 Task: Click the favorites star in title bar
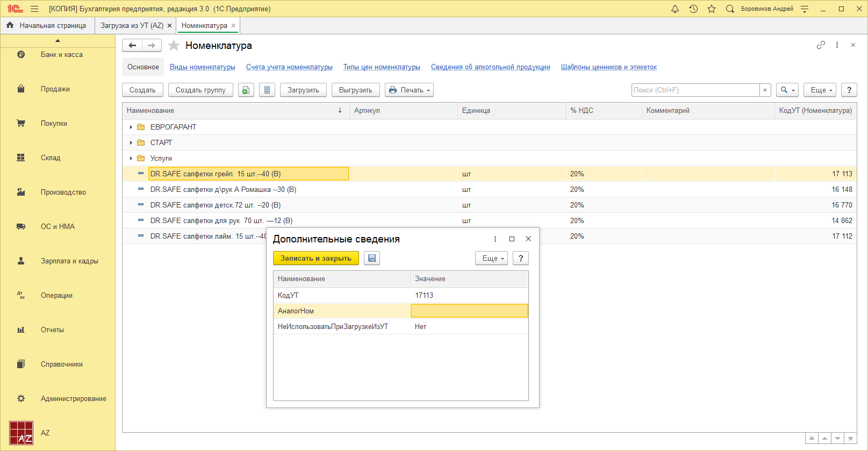(712, 9)
